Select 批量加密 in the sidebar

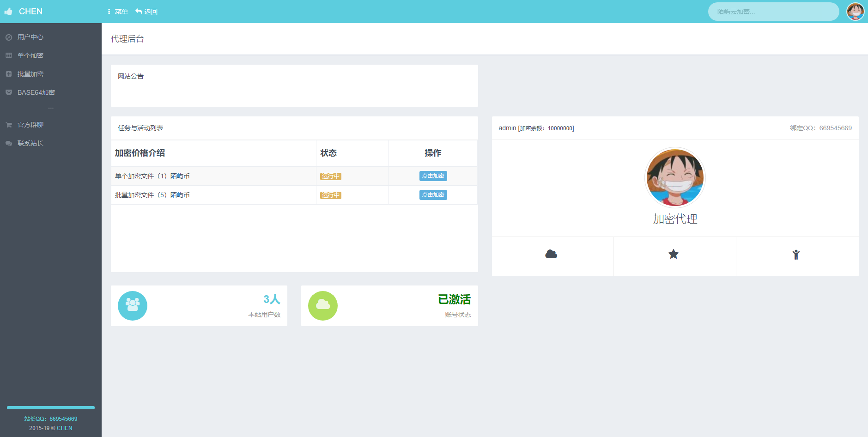(30, 73)
